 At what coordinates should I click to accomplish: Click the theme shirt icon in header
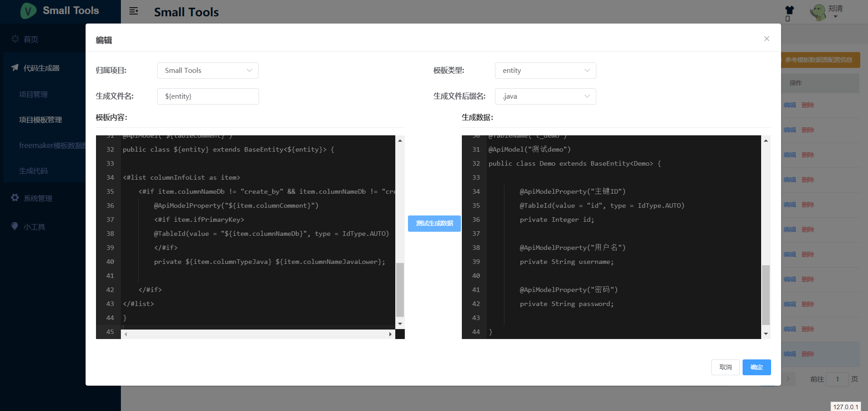click(790, 10)
